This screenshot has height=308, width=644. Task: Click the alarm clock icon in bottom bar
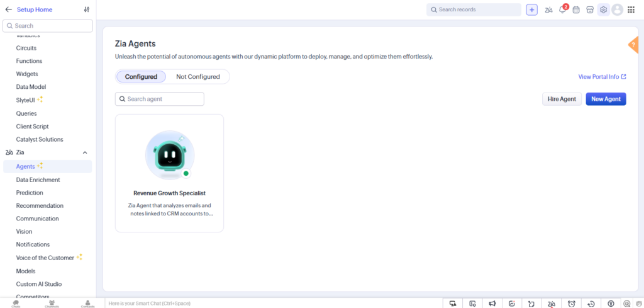pos(571,304)
